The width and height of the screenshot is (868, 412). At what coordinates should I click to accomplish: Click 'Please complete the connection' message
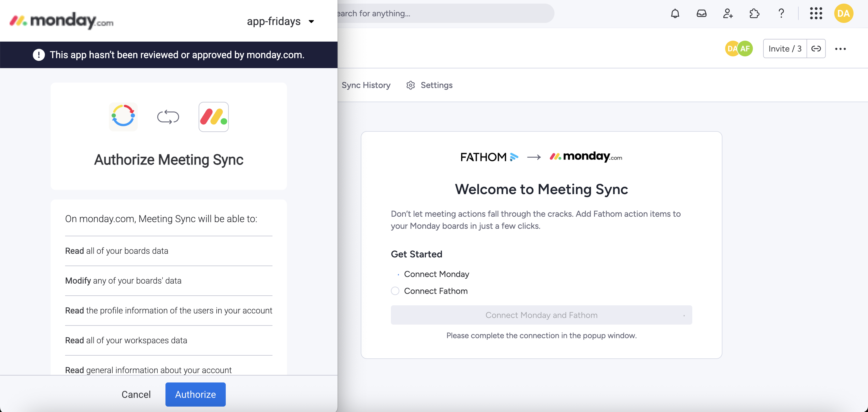point(541,335)
